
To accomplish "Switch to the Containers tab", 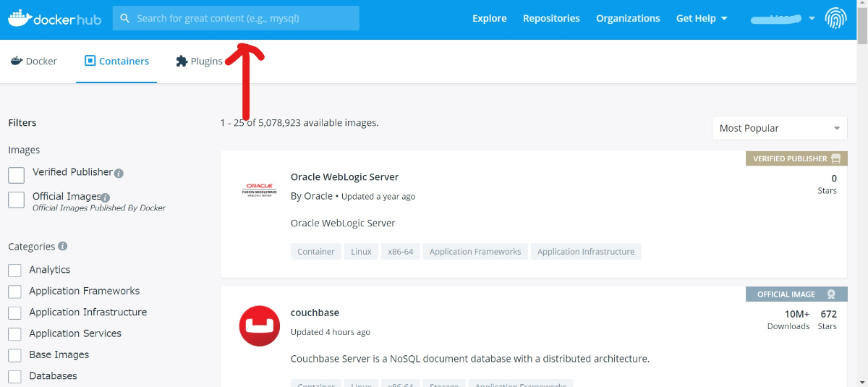I will (116, 61).
